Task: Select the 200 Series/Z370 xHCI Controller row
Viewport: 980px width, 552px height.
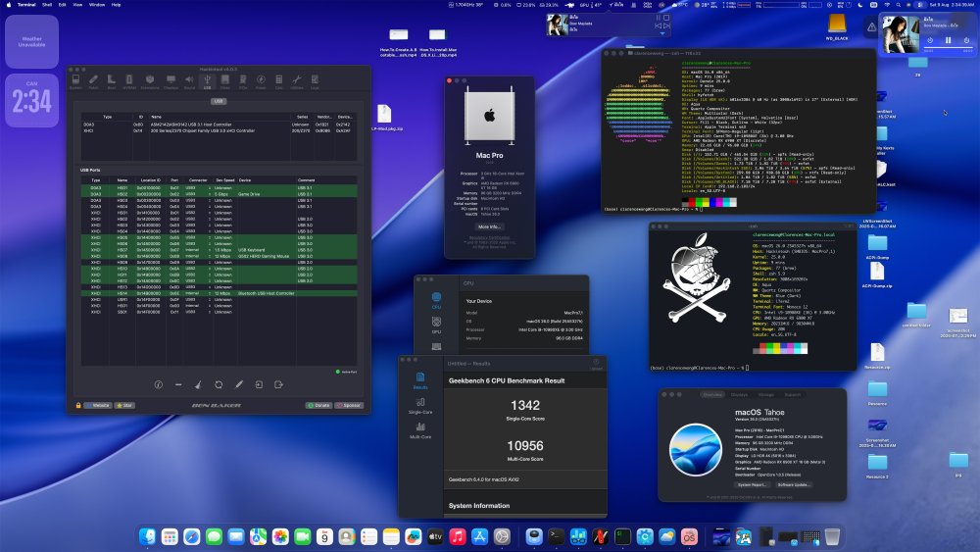Action: [219, 130]
